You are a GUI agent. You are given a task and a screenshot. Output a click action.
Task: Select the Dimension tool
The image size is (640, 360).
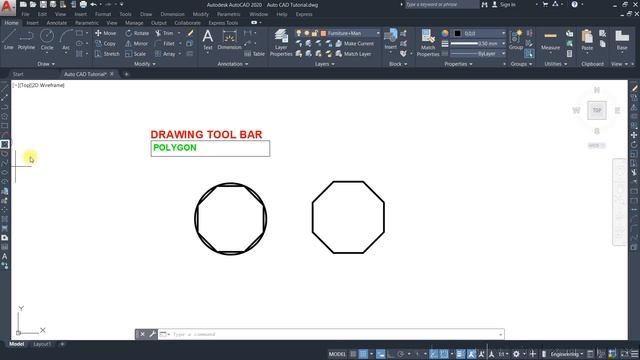[x=229, y=40]
